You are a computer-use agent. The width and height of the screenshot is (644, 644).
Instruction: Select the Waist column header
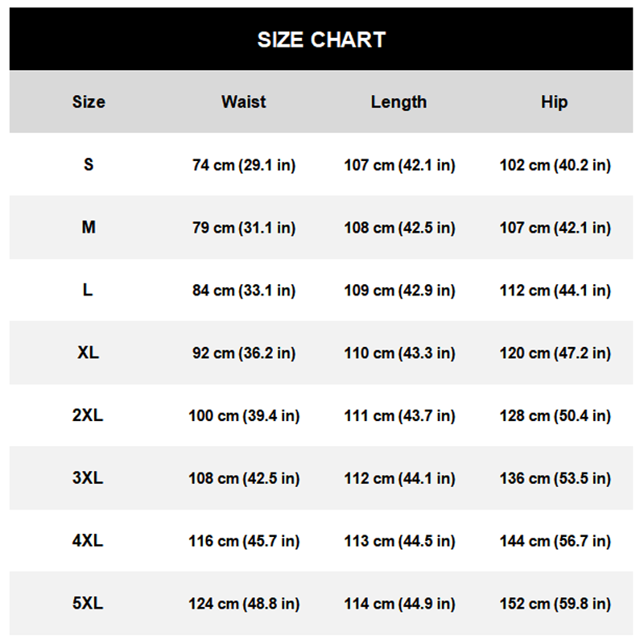pyautogui.click(x=243, y=102)
